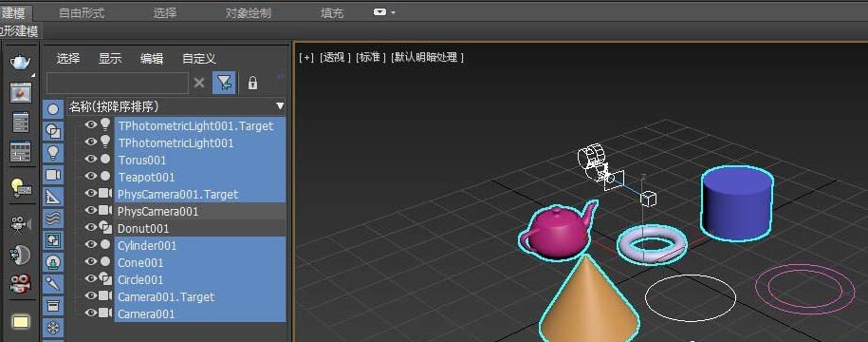868x342 pixels.
Task: Toggle the geometry filter circle icon
Action: 53,109
